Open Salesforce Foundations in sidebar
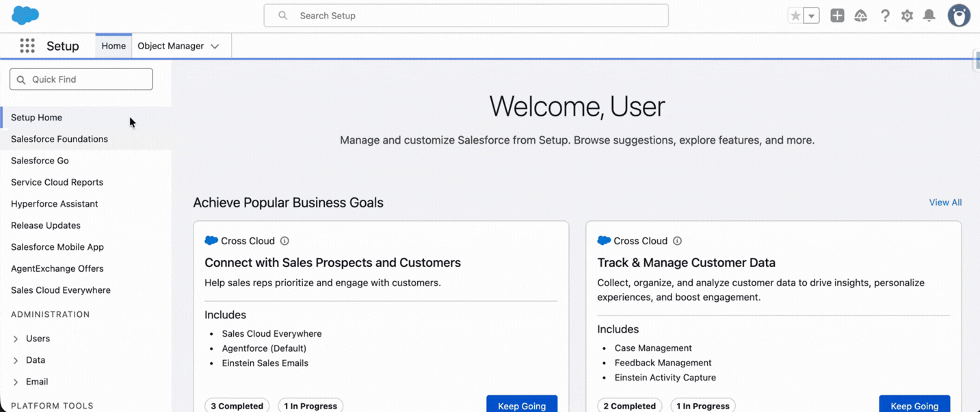This screenshot has width=980, height=412. 59,139
